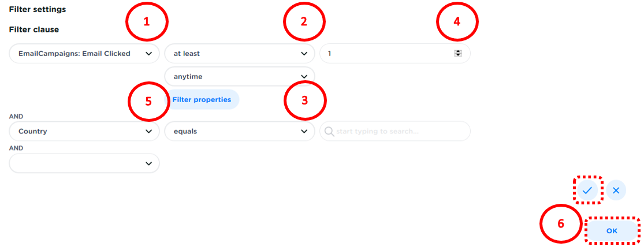Confirm filter with the checkmark icon

tap(587, 190)
